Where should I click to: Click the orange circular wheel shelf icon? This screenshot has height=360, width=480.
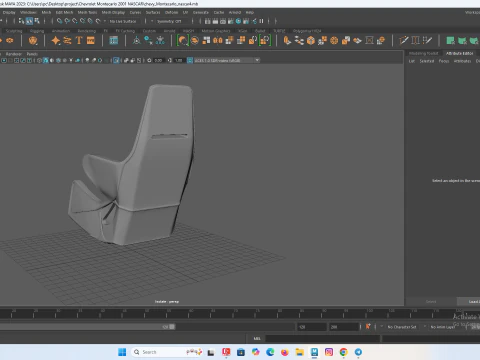pos(334,41)
